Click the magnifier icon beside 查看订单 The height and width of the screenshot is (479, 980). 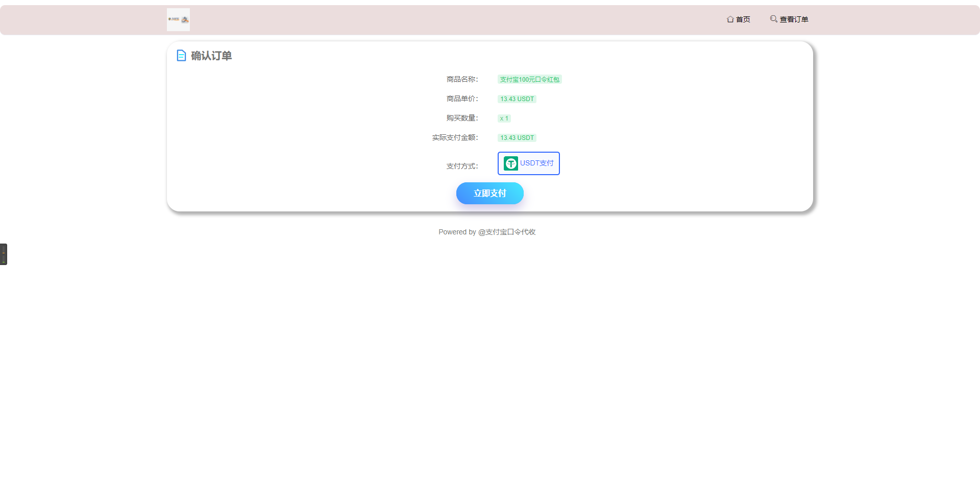[774, 19]
